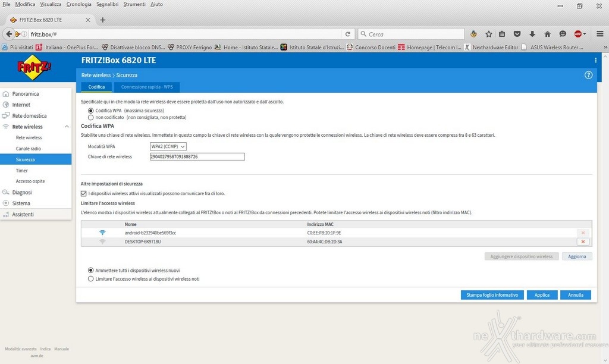Screen dimensions: 609x364
Task: Toggle wireless devices communicate checkbox
Action: tap(83, 193)
